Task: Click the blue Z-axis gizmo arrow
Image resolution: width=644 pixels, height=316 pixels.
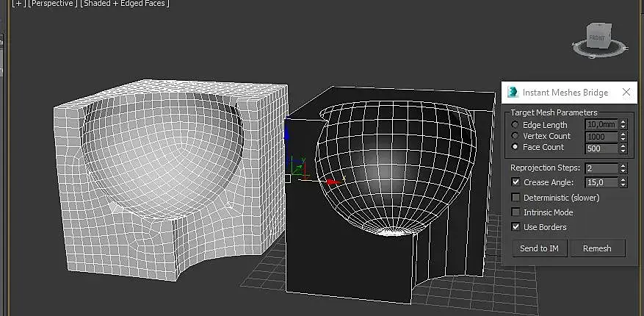Action: (287, 132)
